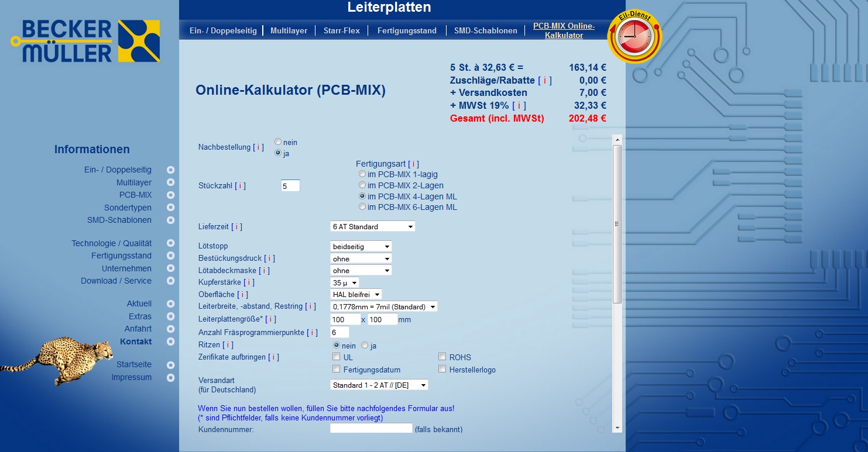Open the Bestückungsdruck dropdown

[x=361, y=258]
